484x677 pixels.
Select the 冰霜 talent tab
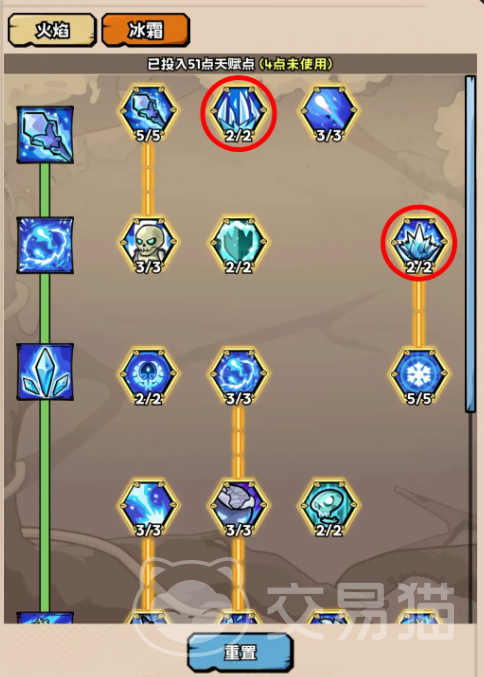click(146, 30)
